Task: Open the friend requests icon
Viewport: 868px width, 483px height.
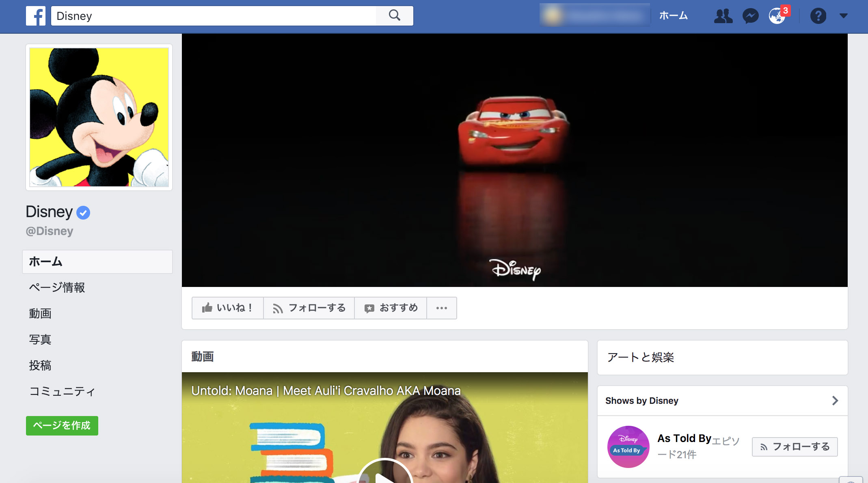Action: point(723,16)
